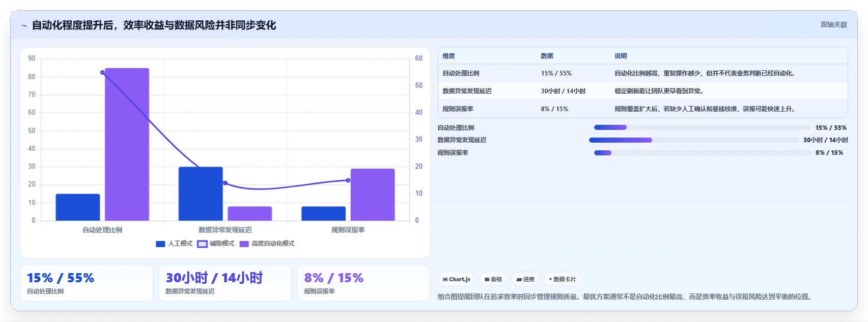Click the 8% / 15% stat card
Image resolution: width=868 pixels, height=322 pixels.
click(x=363, y=283)
